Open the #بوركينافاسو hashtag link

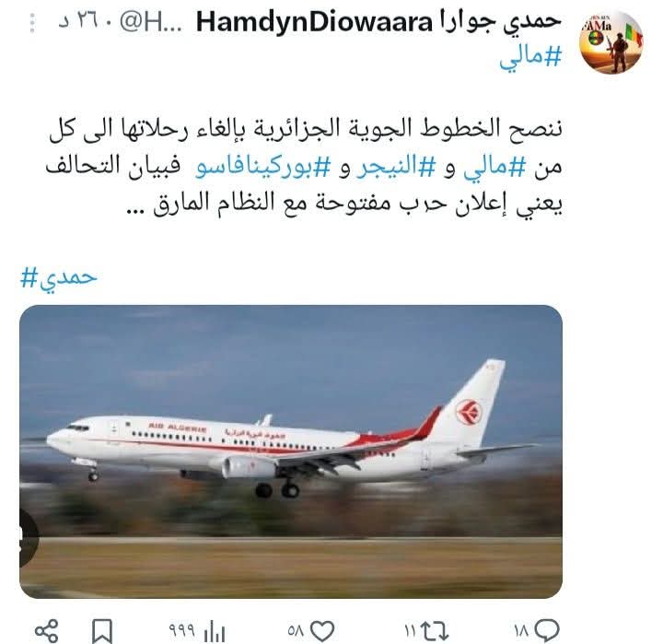coord(262,168)
